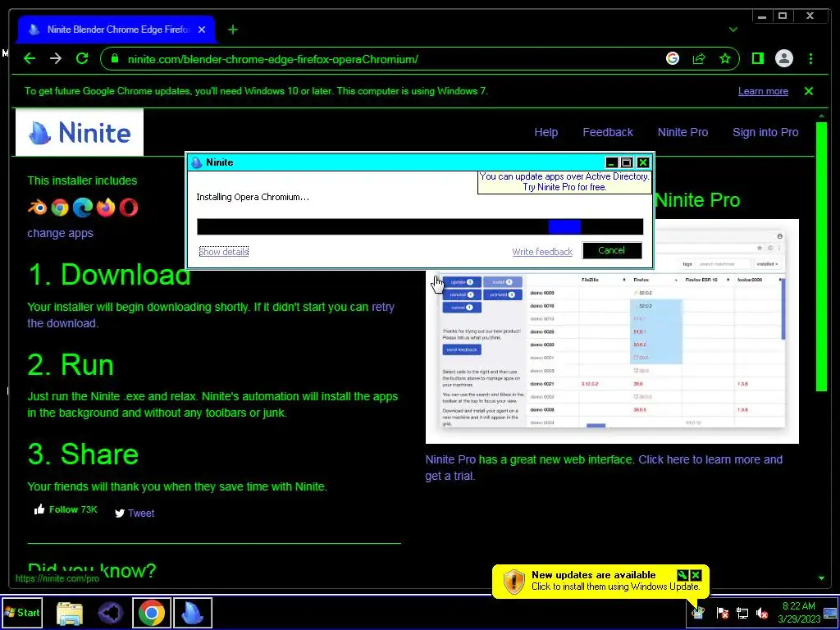Click the change apps link
The image size is (840, 630).
[60, 233]
